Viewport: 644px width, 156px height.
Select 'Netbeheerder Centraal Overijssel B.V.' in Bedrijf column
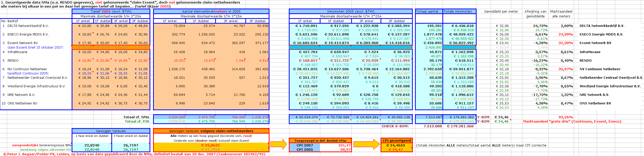37,77
